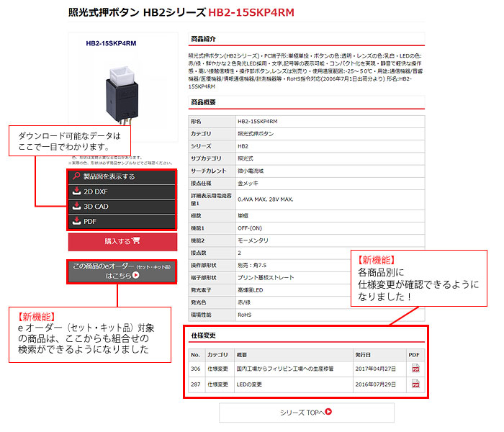Click the No. column header in 仕様変更 table
The image size is (504, 432).
tap(195, 355)
